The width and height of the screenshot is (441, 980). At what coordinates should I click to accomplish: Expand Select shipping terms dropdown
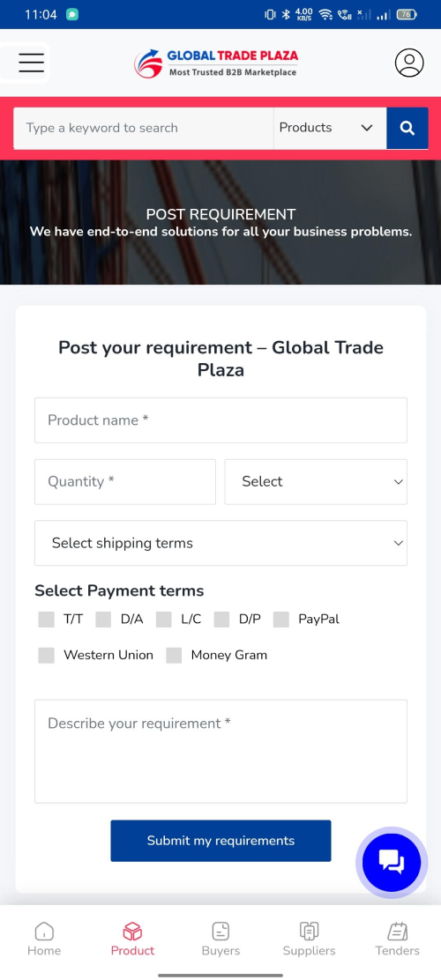point(220,543)
